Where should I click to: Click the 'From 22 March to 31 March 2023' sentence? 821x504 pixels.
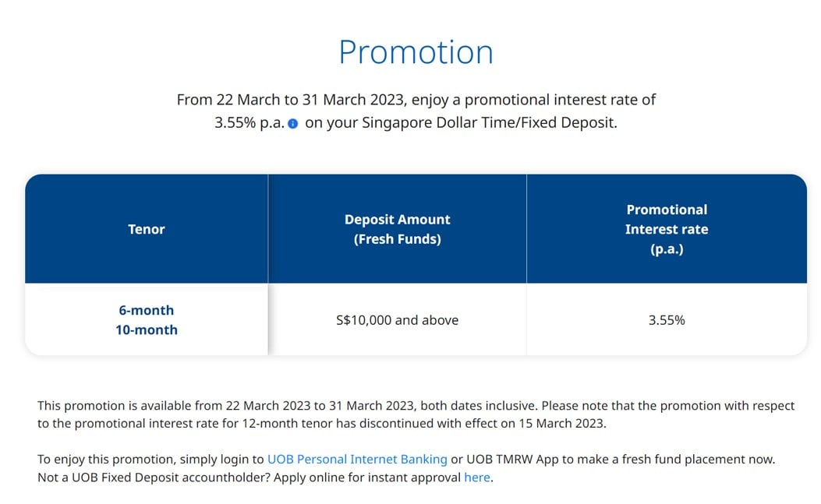[x=292, y=100]
